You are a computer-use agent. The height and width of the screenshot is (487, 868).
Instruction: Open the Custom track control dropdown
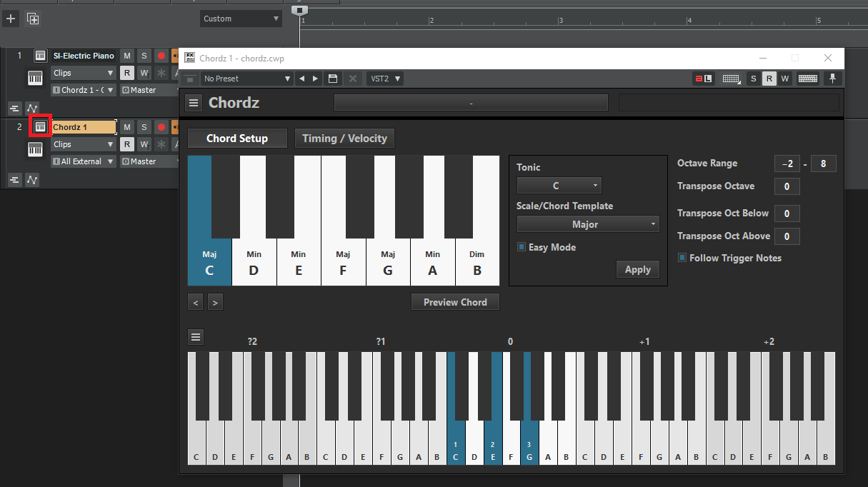241,19
